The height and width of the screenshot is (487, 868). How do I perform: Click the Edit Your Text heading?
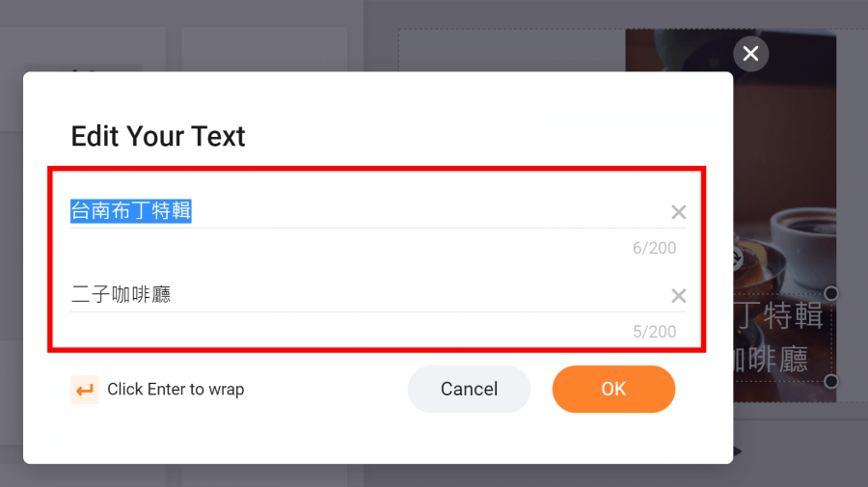click(x=158, y=136)
